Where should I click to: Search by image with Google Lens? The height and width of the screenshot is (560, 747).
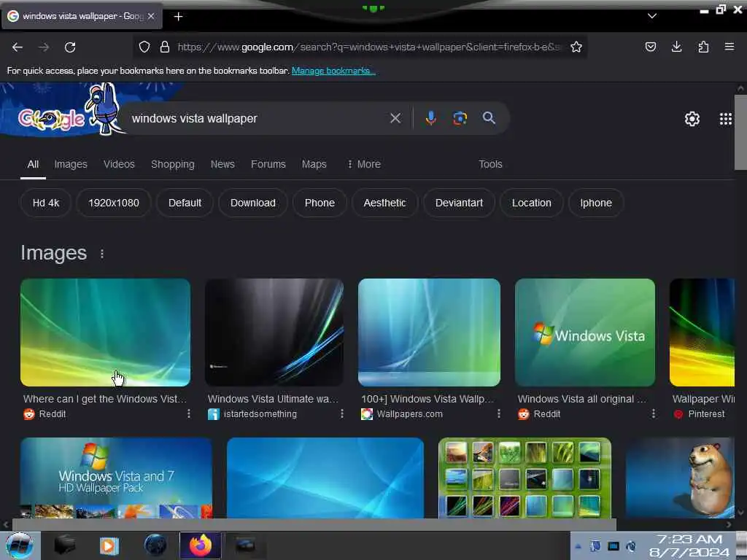point(460,118)
